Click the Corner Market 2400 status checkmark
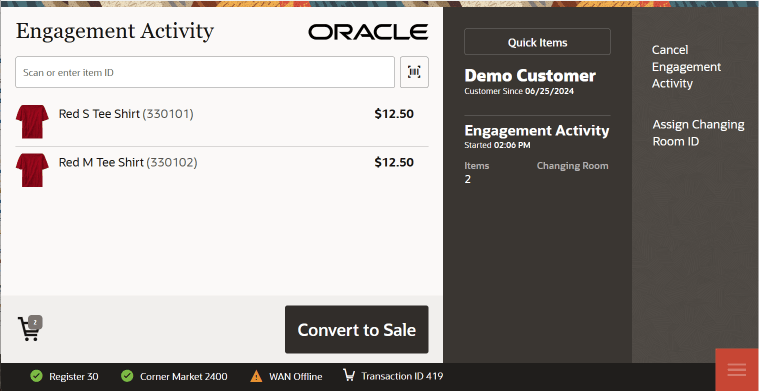This screenshot has height=391, width=759. pos(127,376)
